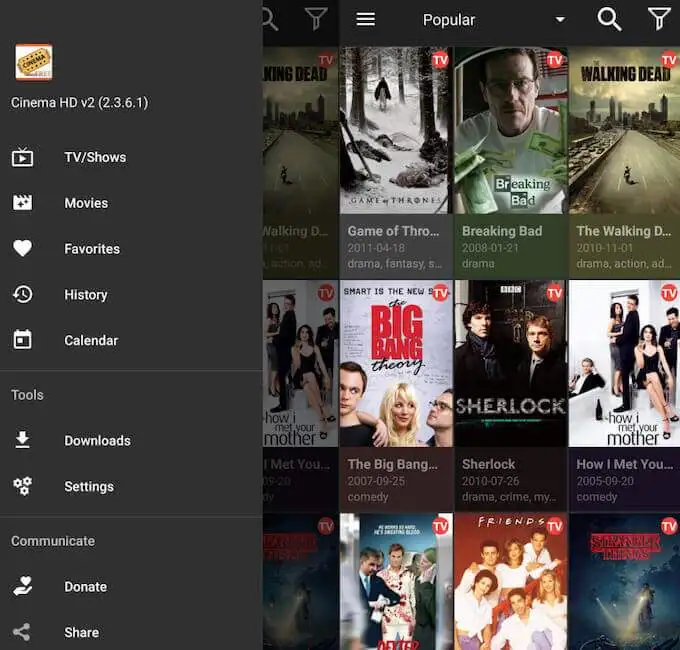Open the Friends poster
The image size is (680, 650).
[510, 581]
